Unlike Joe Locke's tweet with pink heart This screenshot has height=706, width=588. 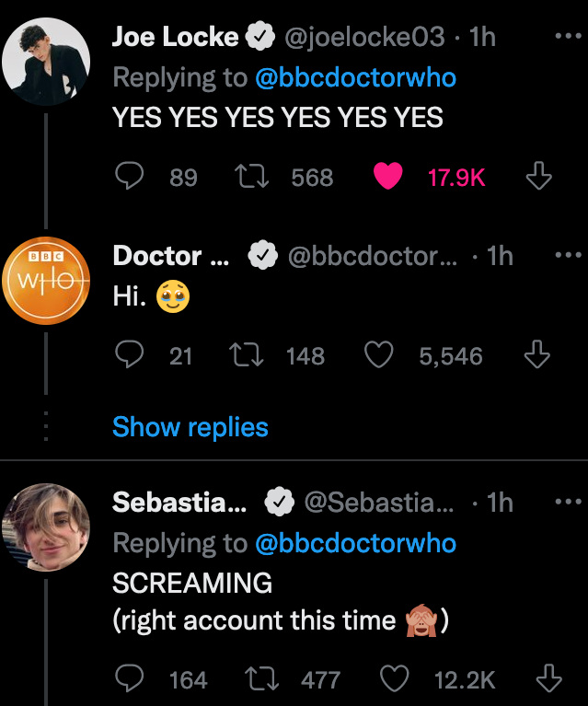(388, 177)
